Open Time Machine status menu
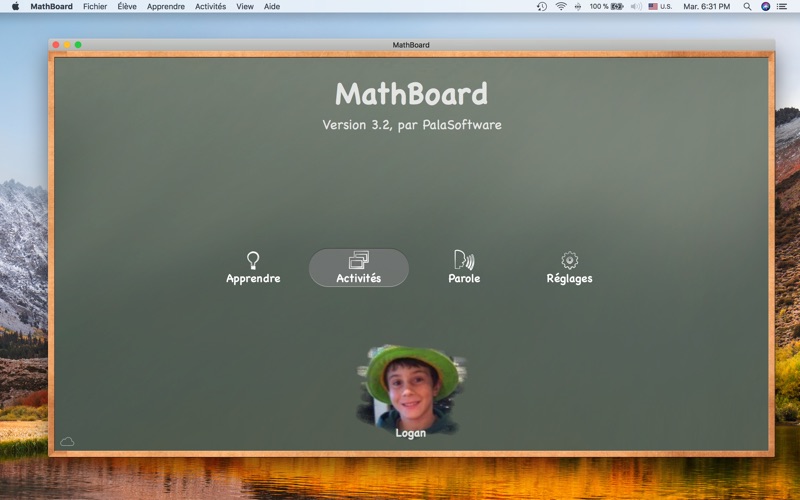 [x=542, y=7]
